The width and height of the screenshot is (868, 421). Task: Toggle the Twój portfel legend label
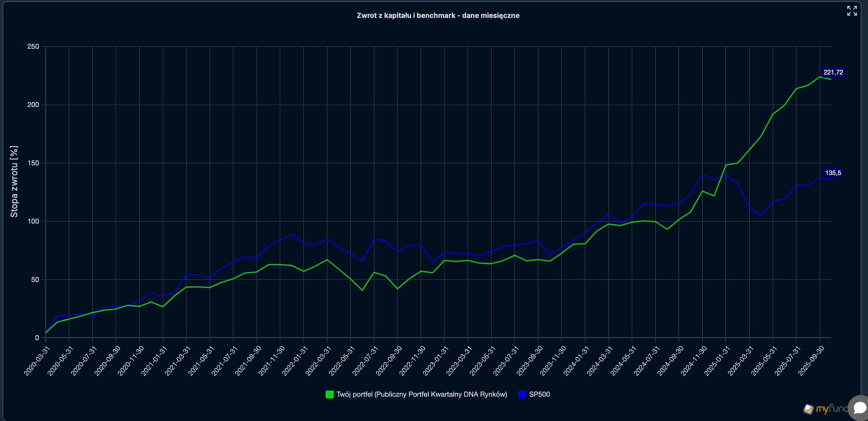pos(421,394)
